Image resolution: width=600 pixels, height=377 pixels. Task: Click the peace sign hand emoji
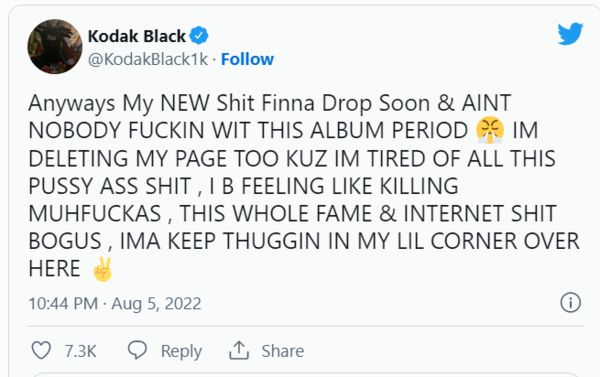pyautogui.click(x=102, y=269)
